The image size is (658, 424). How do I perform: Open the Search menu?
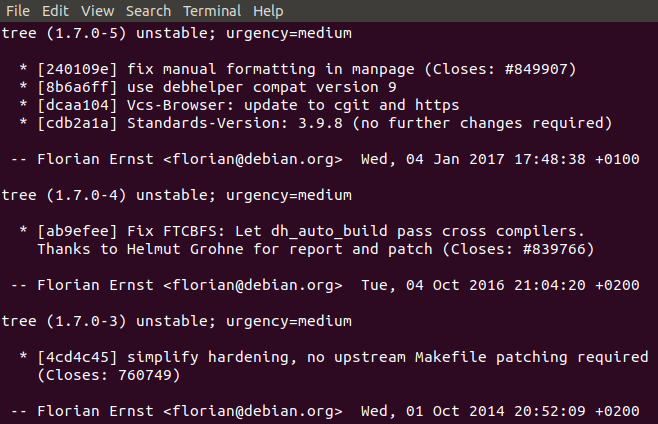click(148, 11)
